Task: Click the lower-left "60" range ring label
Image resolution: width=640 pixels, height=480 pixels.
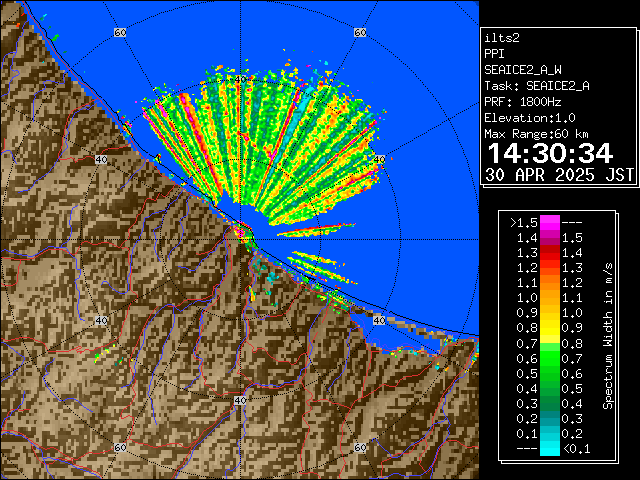Action: tap(120, 447)
